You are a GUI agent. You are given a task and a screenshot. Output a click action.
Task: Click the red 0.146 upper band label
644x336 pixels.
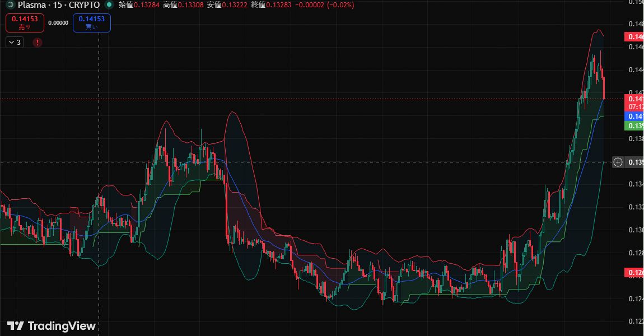(x=634, y=37)
